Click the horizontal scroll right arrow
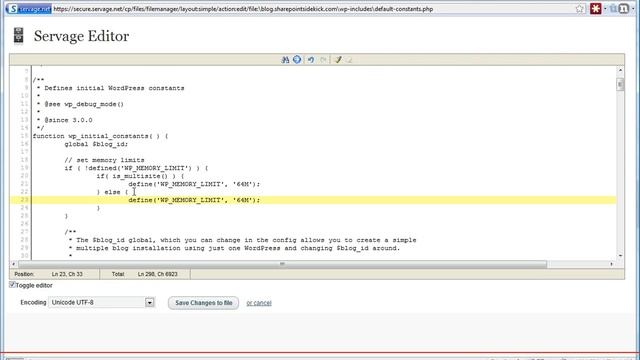640x360 pixels. click(611, 264)
